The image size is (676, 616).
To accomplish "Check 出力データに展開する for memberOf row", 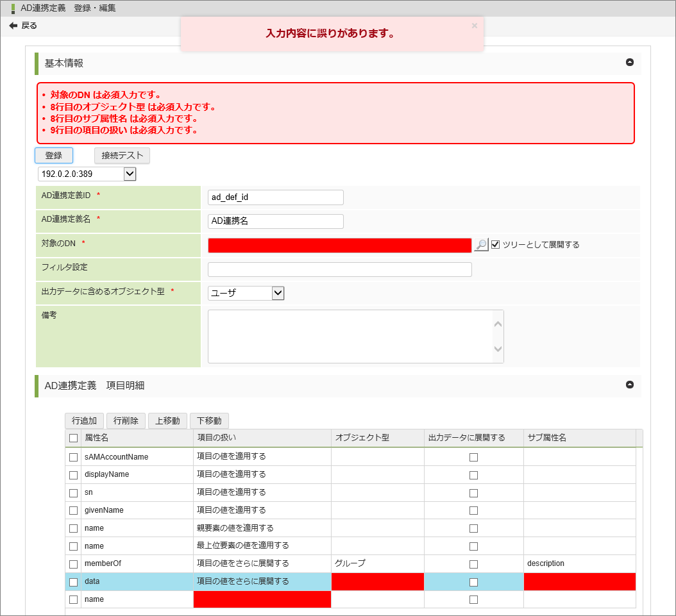I will pyautogui.click(x=473, y=564).
